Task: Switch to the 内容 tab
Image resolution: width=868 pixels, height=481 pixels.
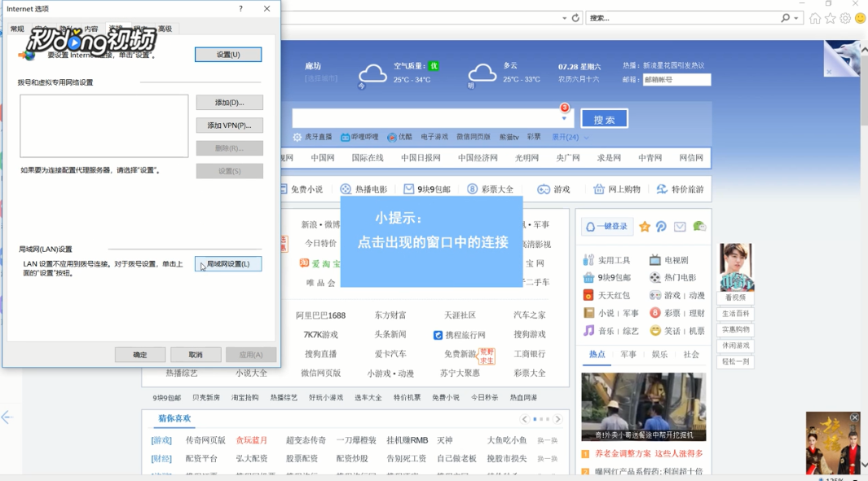Action: [x=91, y=29]
